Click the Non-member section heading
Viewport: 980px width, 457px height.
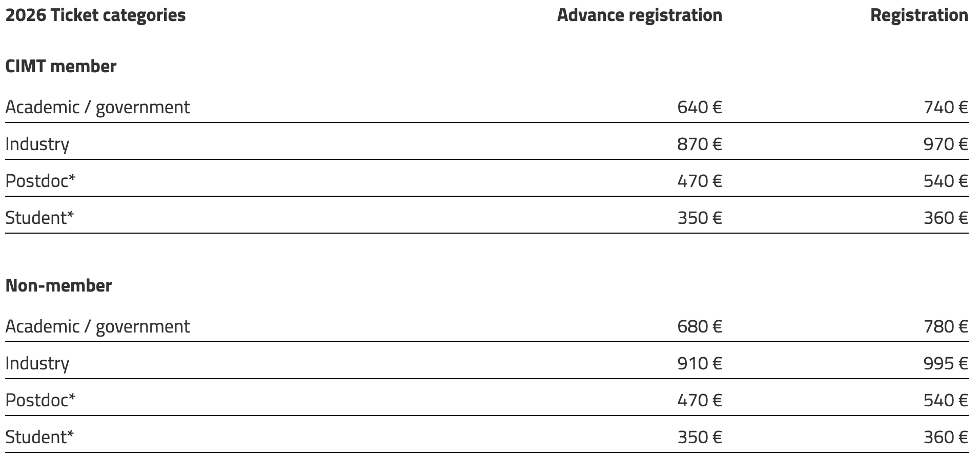[x=58, y=286]
